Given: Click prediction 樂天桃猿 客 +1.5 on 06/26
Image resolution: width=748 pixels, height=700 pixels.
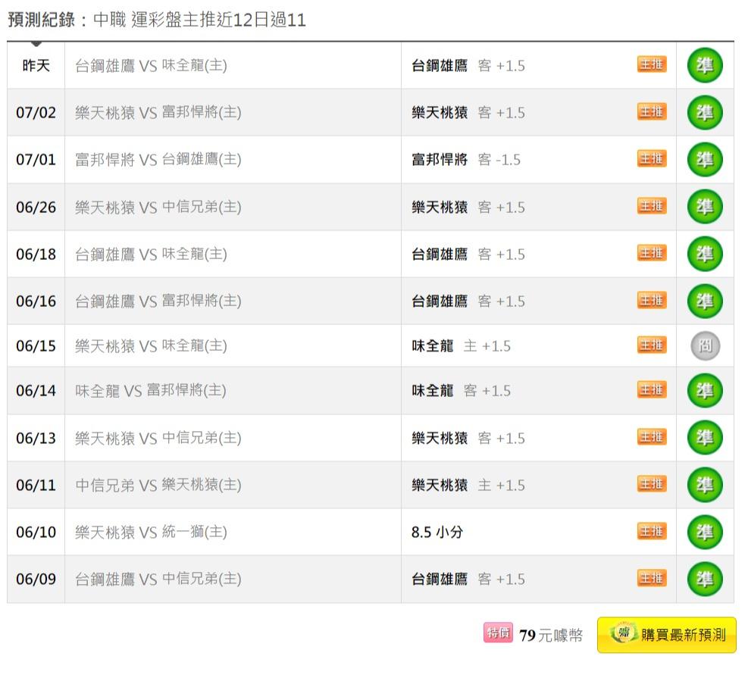Looking at the screenshot, I should [x=468, y=207].
